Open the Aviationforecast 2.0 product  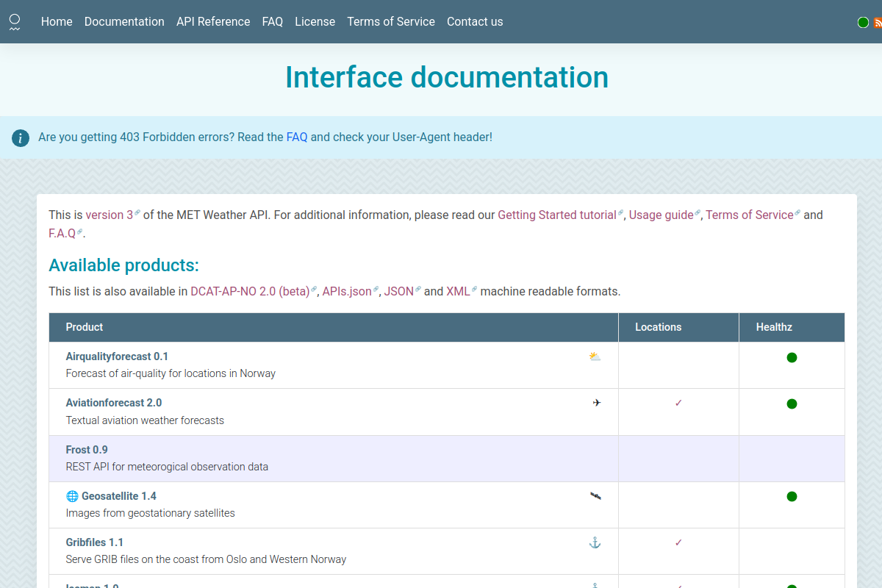point(114,403)
